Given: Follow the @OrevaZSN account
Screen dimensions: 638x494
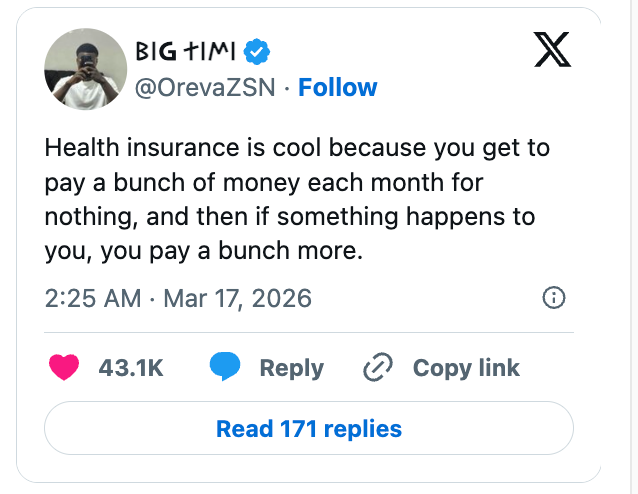Looking at the screenshot, I should click(x=337, y=88).
